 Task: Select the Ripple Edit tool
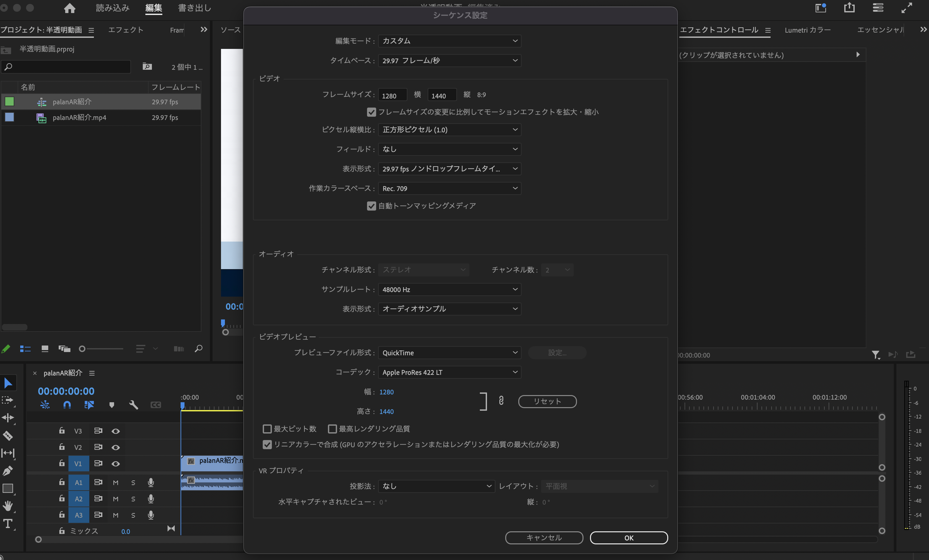8,418
